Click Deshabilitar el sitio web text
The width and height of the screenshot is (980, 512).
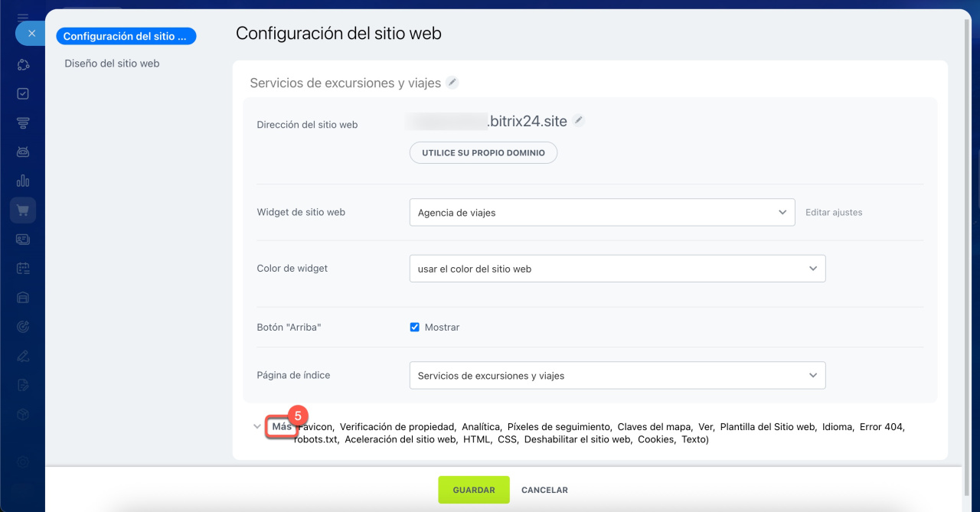point(578,439)
